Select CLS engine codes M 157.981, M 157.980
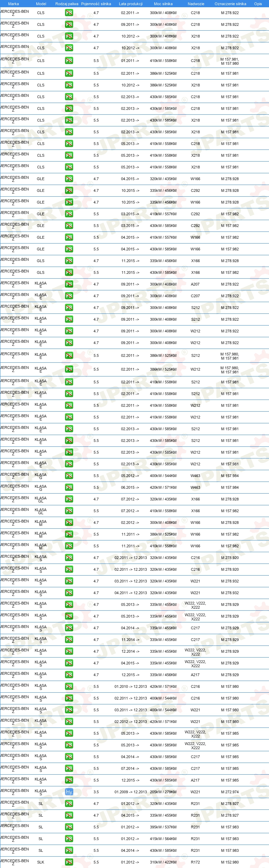 pos(230,61)
